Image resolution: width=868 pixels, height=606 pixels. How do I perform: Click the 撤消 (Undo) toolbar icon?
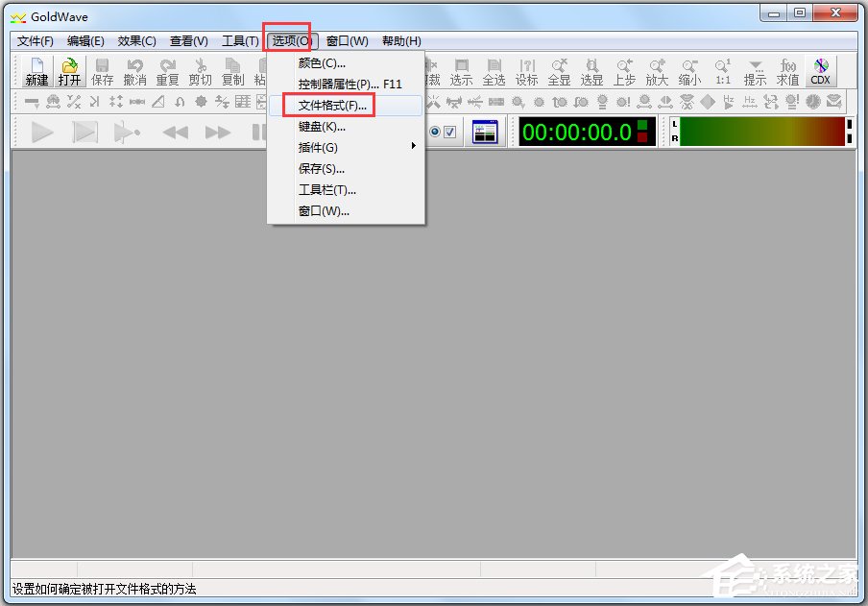click(135, 71)
